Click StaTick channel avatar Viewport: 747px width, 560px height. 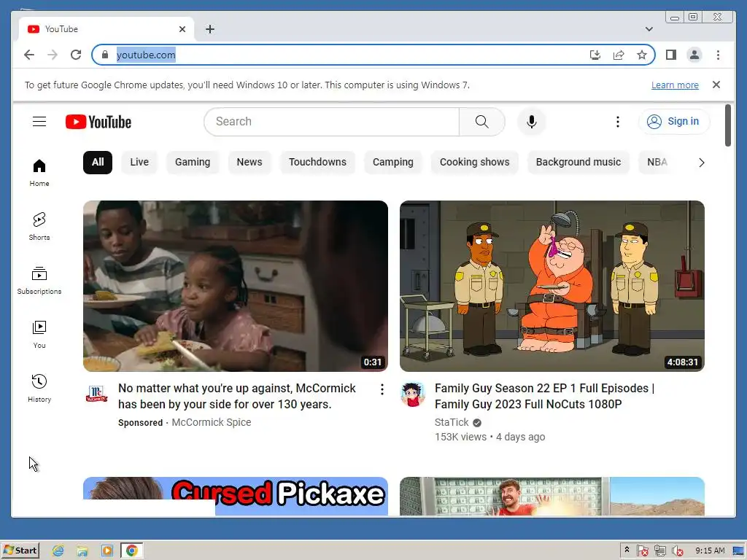[413, 394]
